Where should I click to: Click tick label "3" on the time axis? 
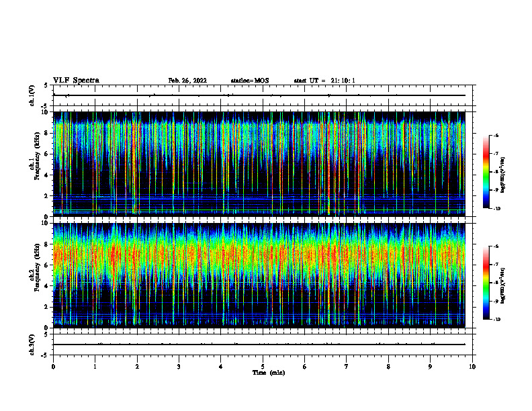(179, 367)
